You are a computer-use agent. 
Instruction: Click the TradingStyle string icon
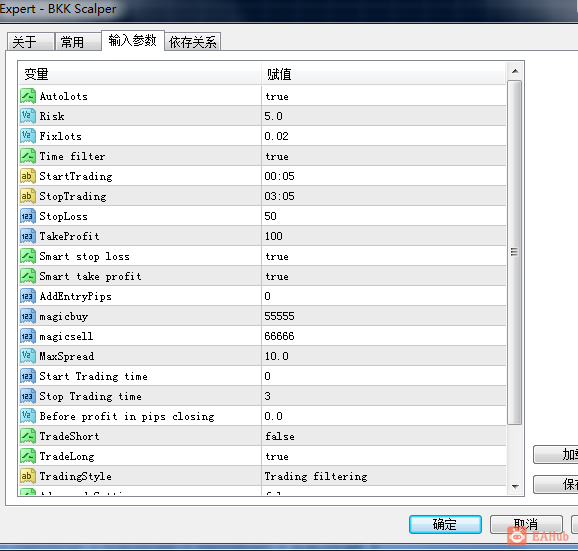(x=28, y=476)
